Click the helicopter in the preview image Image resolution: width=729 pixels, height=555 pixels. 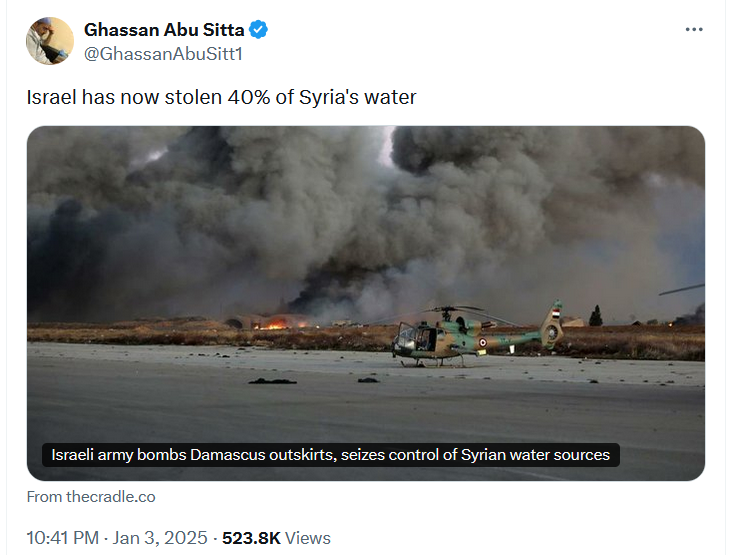point(470,335)
